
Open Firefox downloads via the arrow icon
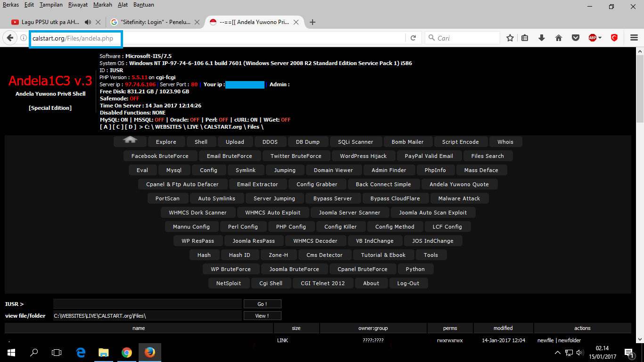click(x=541, y=37)
